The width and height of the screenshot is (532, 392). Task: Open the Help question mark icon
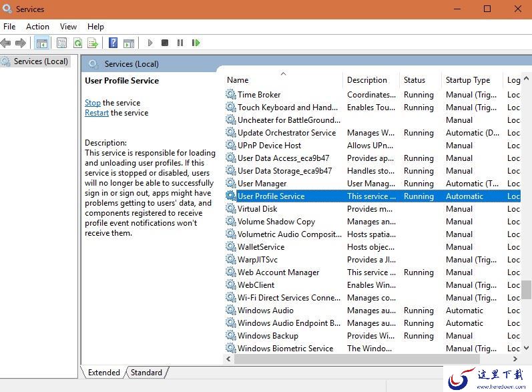113,43
